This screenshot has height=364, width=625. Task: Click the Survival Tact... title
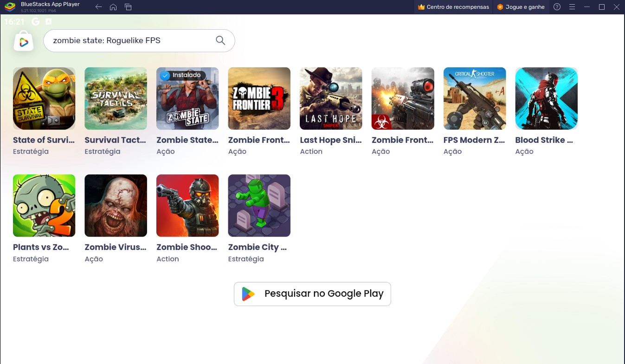click(115, 140)
